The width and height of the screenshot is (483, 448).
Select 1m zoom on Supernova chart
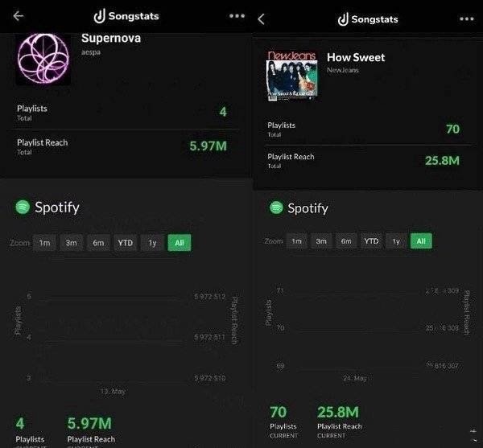click(x=44, y=243)
